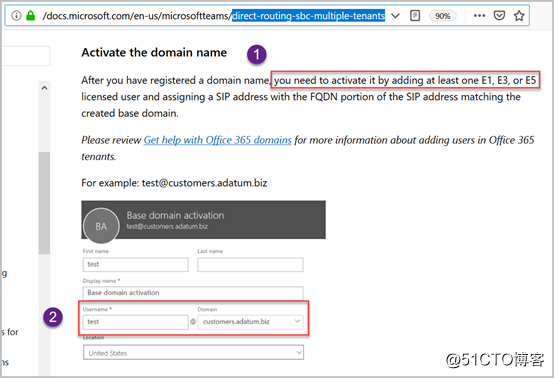The width and height of the screenshot is (554, 378).
Task: Click the Display name field
Action: click(193, 293)
